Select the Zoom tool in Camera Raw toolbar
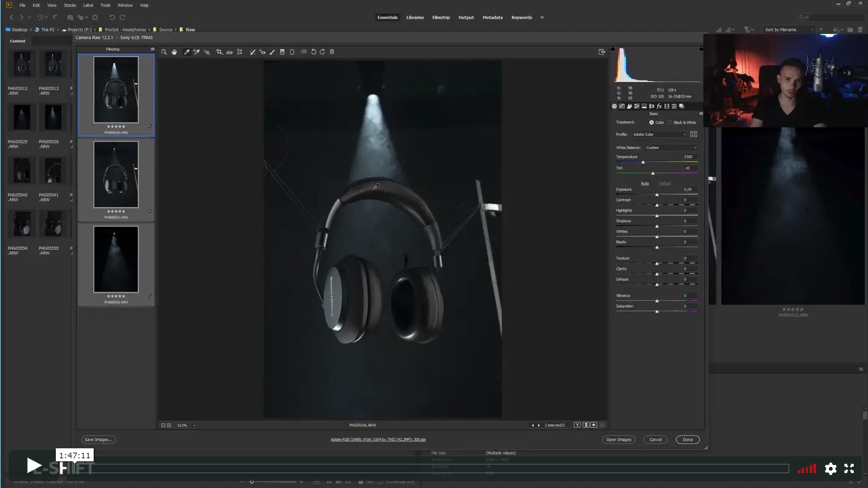 point(164,52)
